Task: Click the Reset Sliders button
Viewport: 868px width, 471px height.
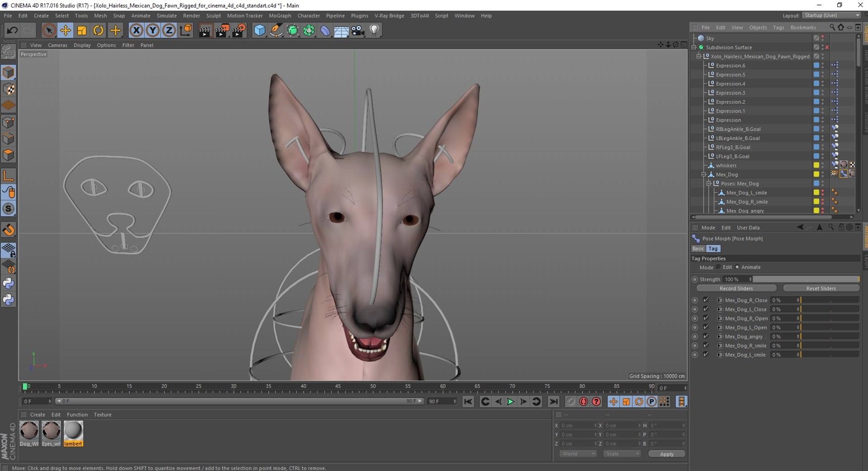Action: pos(821,288)
